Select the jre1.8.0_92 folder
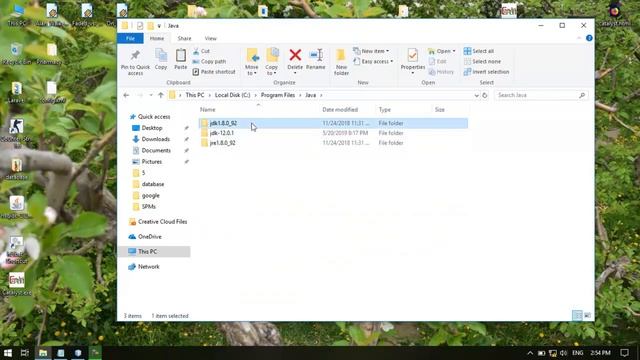Image resolution: width=640 pixels, height=360 pixels. 333,143
